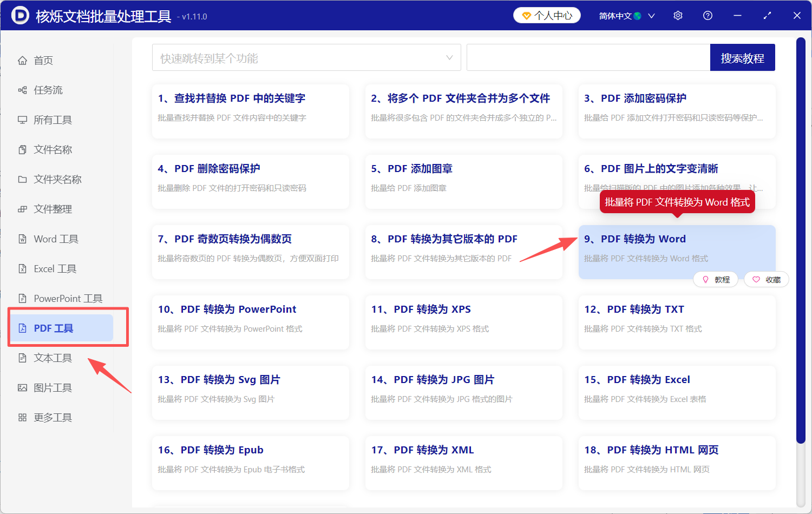Click the 更多工具 grid icon

pos(22,417)
